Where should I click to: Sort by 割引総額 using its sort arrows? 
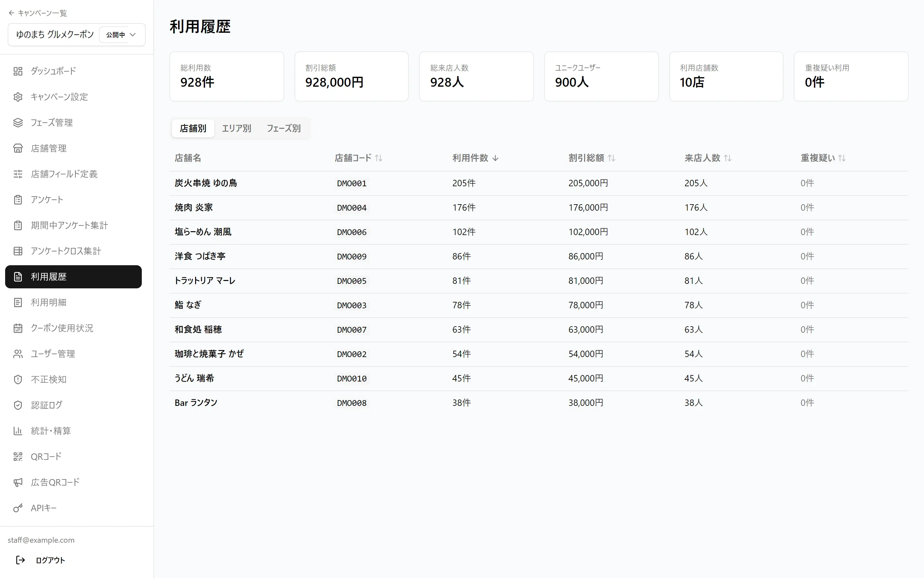[x=611, y=158]
